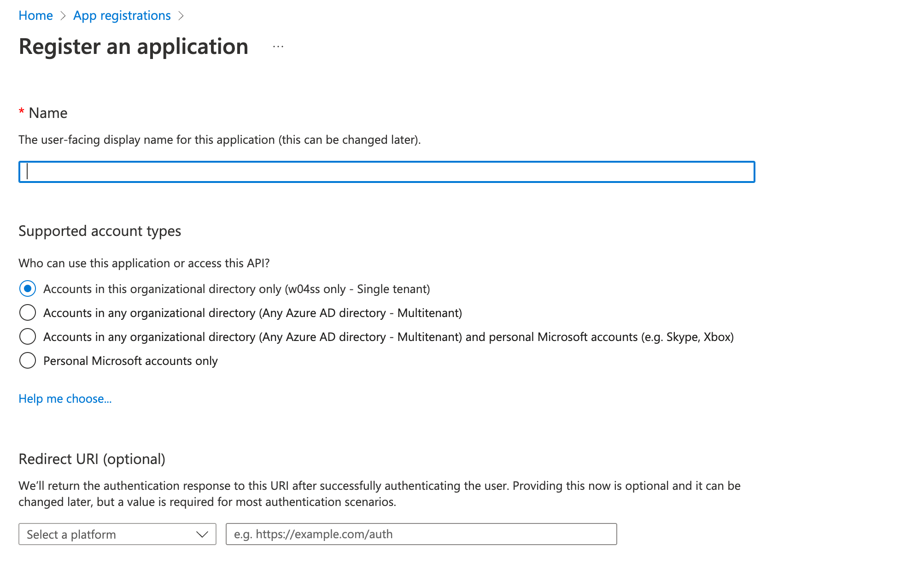Click the chevron after Home breadcrumb
This screenshot has width=924, height=564.
[x=63, y=16]
